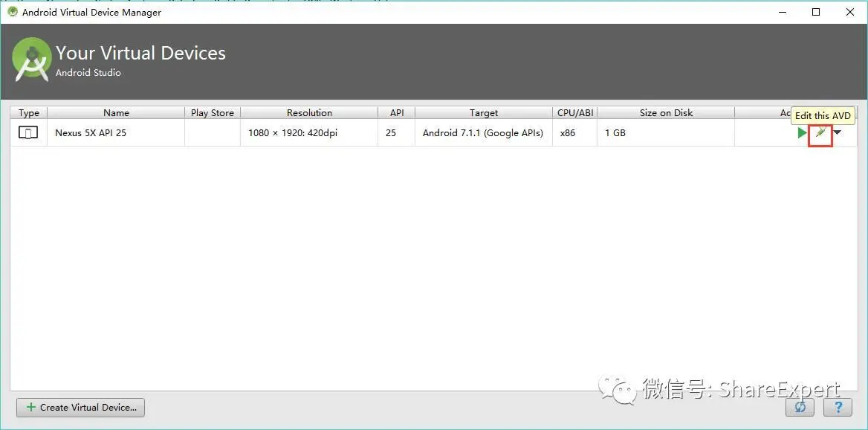The image size is (868, 430).
Task: Sort by the Target column header
Action: click(x=484, y=112)
